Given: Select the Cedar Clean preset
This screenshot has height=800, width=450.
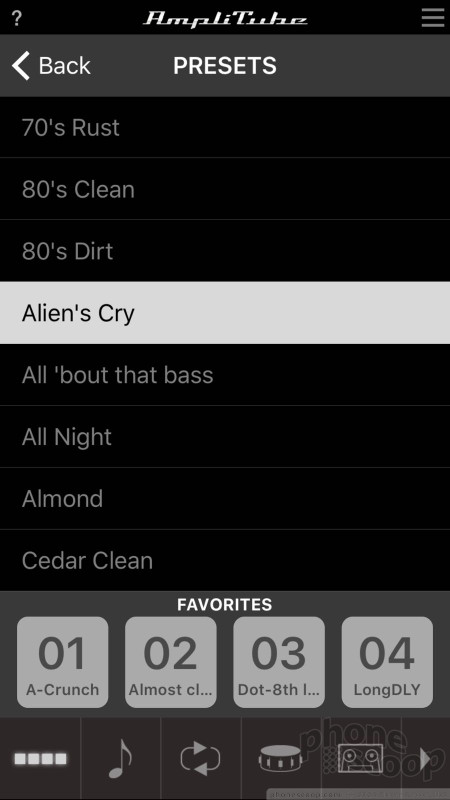Looking at the screenshot, I should pos(225,560).
